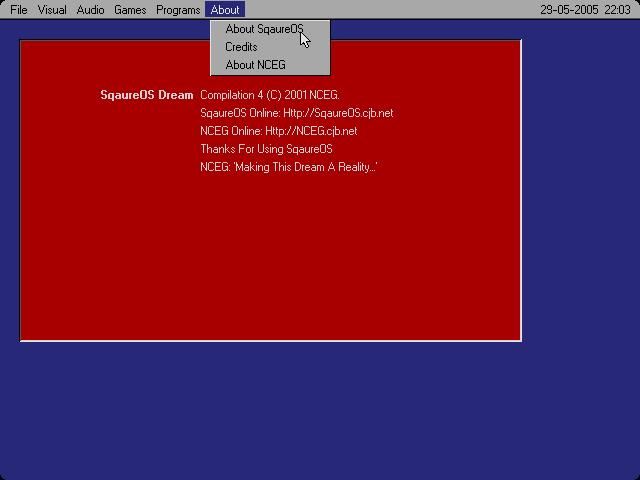Close the About menu in menu bar
The image size is (640, 480).
(x=225, y=10)
